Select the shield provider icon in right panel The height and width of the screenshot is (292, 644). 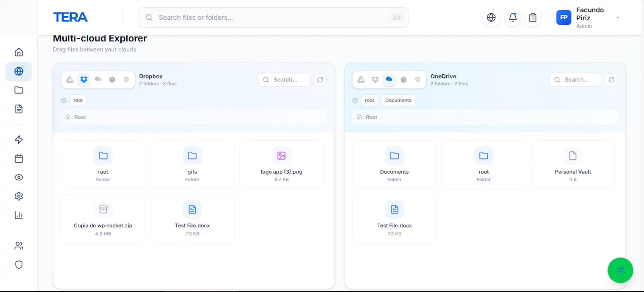coord(418,80)
